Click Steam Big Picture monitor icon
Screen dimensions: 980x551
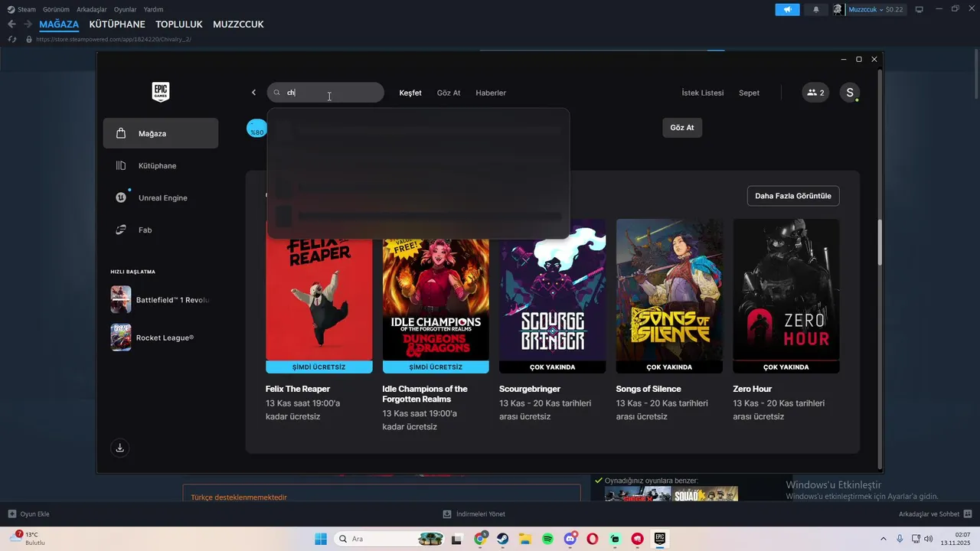pyautogui.click(x=920, y=10)
